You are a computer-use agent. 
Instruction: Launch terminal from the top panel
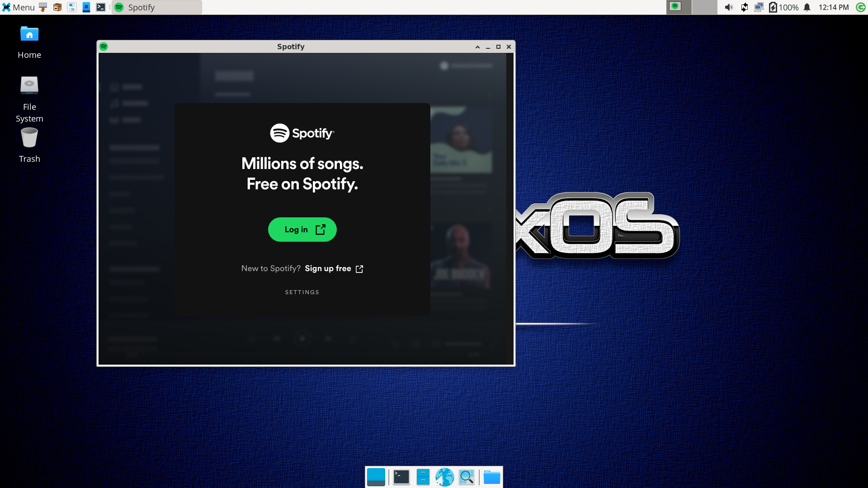101,7
